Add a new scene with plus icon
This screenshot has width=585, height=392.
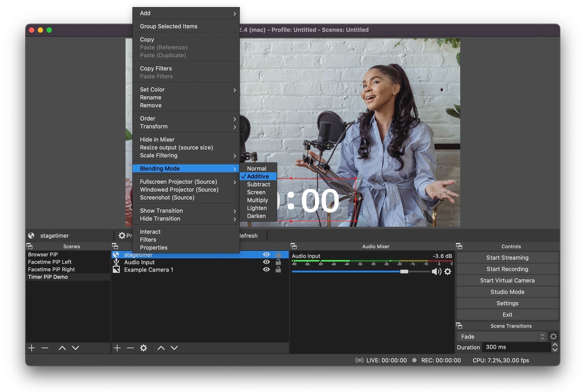click(31, 348)
